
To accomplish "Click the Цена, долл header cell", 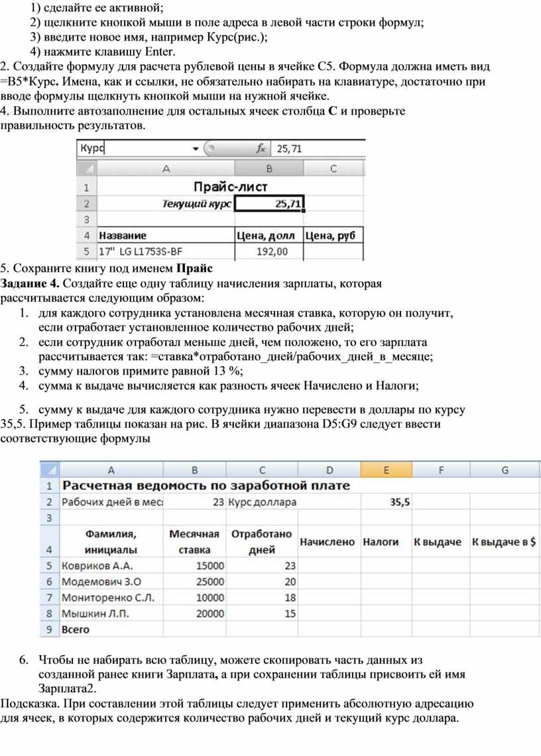I will click(269, 235).
